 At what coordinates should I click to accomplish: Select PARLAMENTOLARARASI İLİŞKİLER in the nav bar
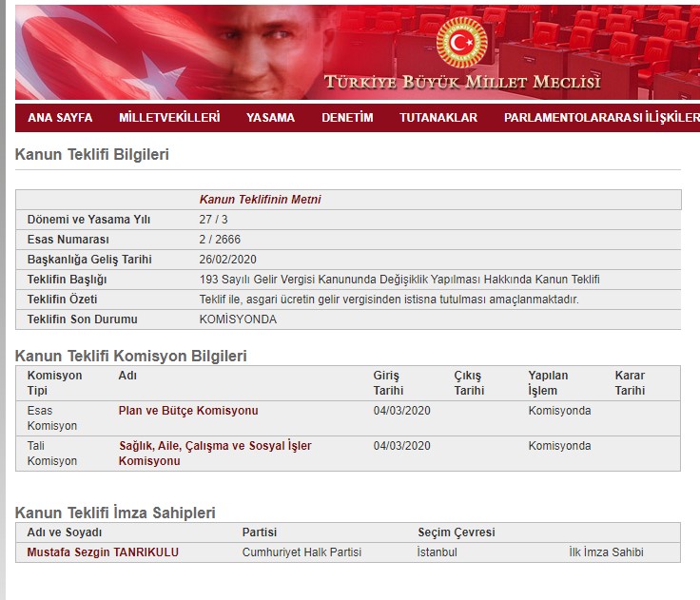tap(601, 118)
